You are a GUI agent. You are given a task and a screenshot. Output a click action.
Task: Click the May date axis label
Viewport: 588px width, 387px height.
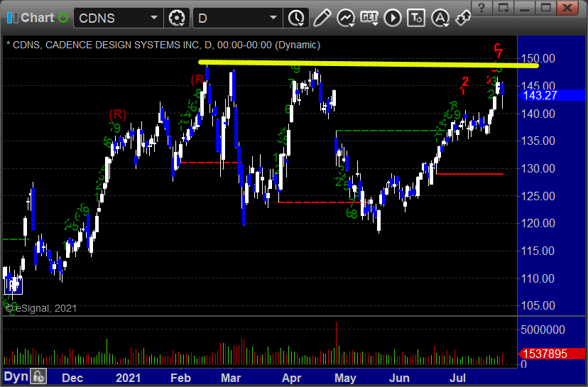[345, 378]
